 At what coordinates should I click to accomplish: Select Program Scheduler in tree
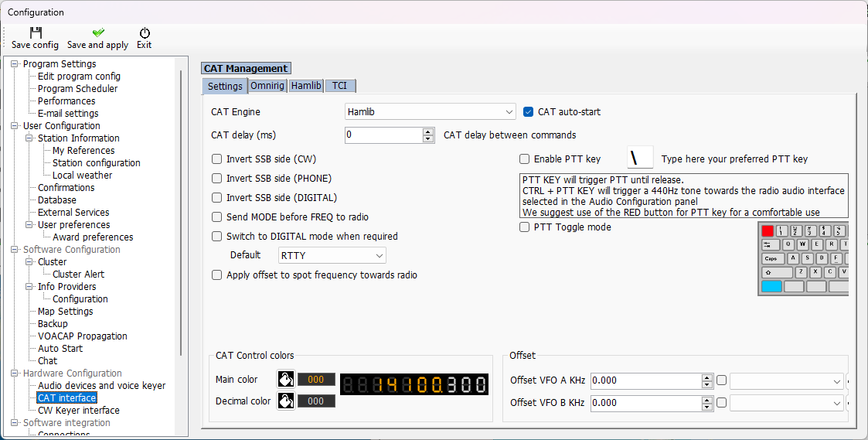coord(77,89)
